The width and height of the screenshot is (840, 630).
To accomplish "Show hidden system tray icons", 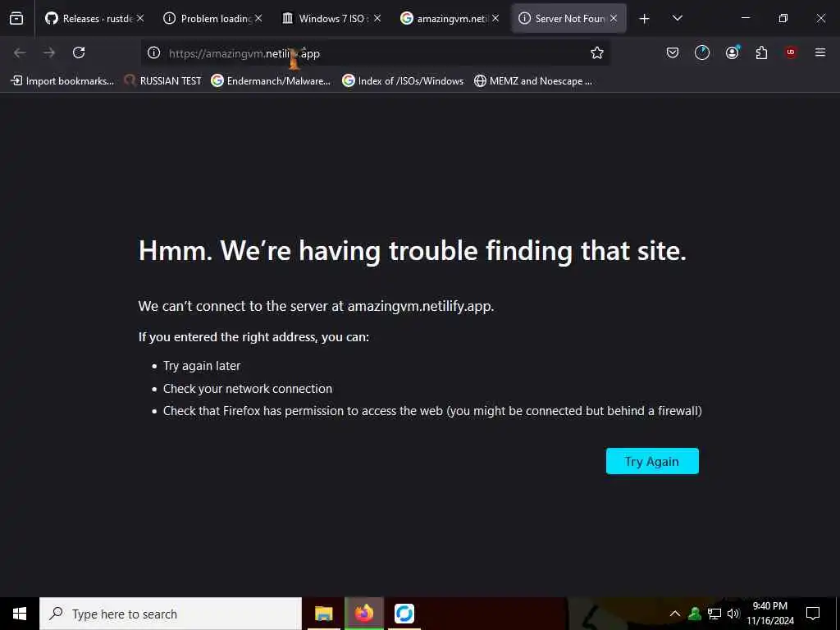I will (675, 614).
